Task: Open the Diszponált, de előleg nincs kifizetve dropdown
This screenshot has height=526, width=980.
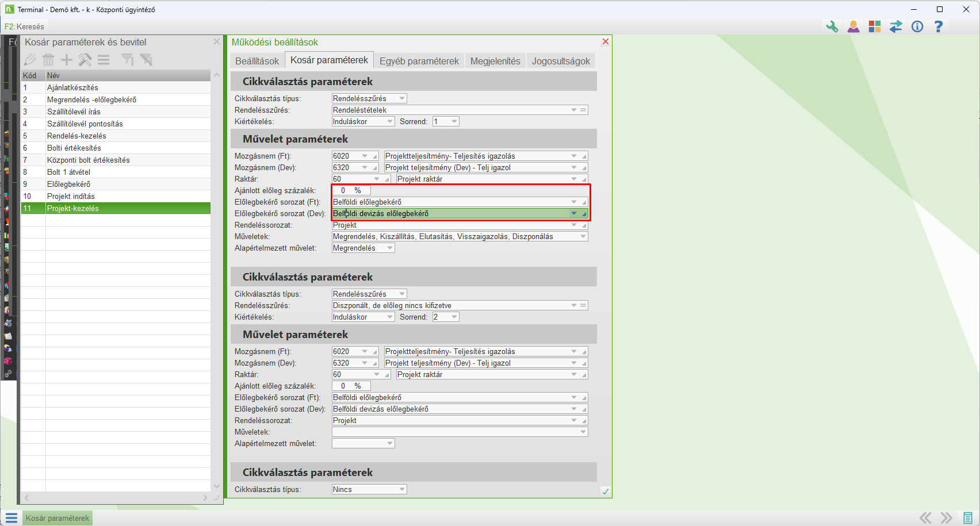Action: 574,305
